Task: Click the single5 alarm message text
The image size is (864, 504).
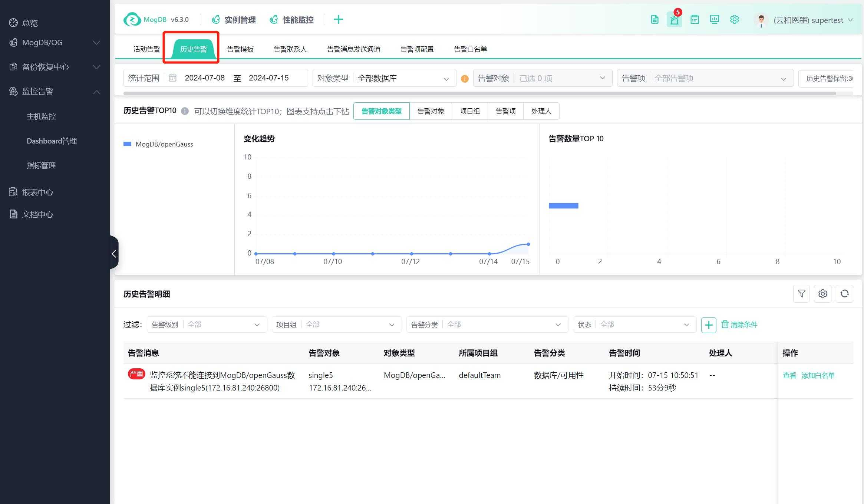Action: (222, 382)
